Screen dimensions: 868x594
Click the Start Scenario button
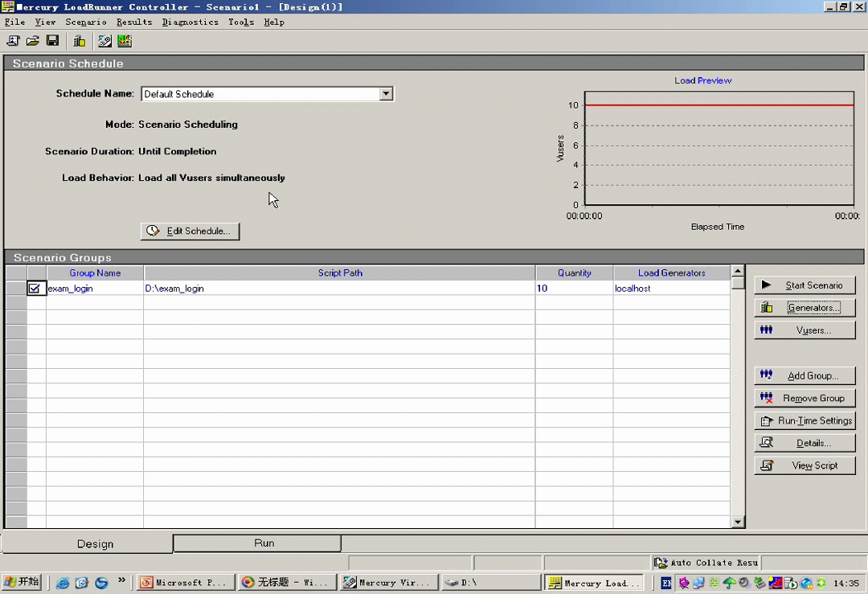pos(805,285)
